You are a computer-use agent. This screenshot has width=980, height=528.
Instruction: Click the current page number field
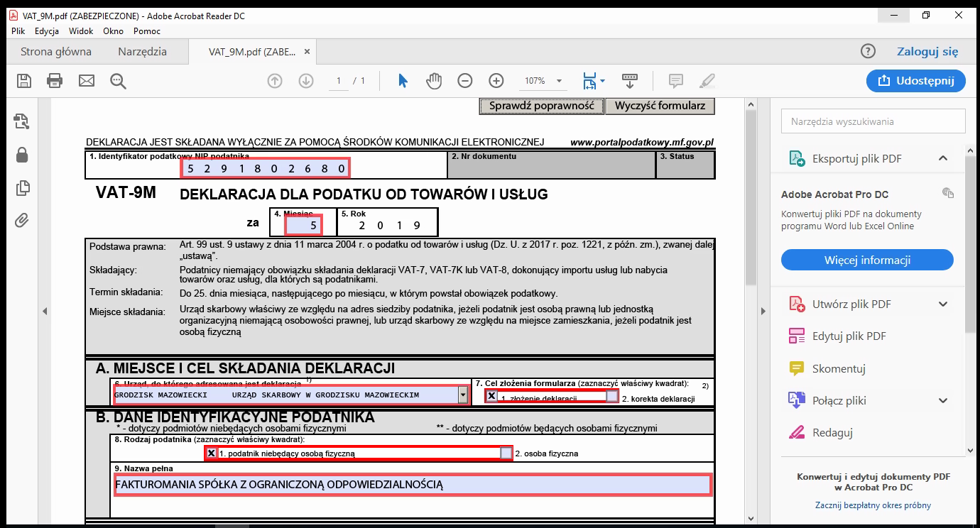click(x=339, y=81)
